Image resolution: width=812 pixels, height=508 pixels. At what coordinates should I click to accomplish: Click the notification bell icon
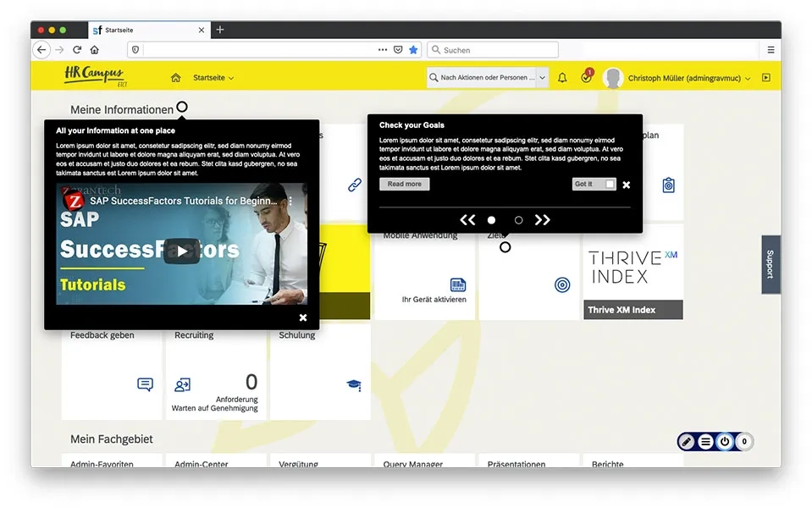562,78
